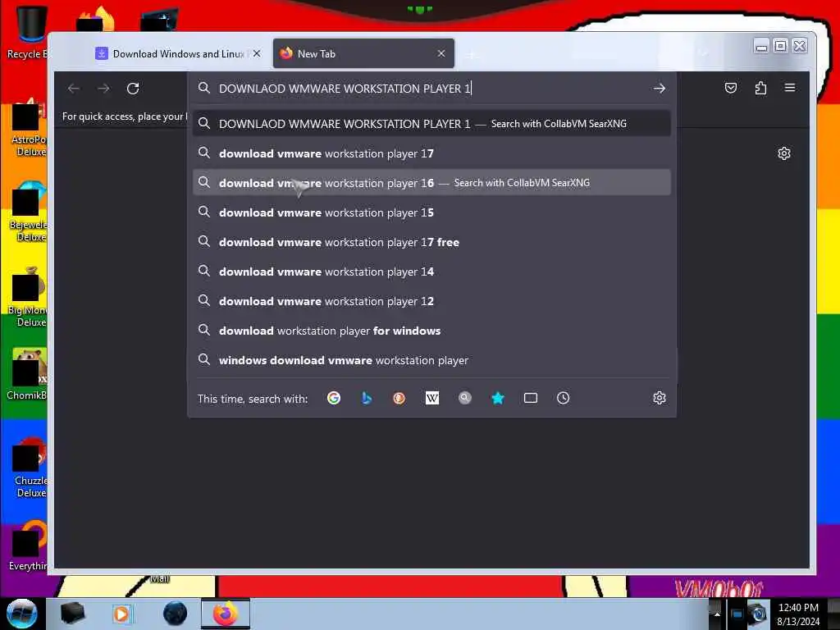Search History using clock icon
Screen dimensions: 840x630
click(x=563, y=398)
